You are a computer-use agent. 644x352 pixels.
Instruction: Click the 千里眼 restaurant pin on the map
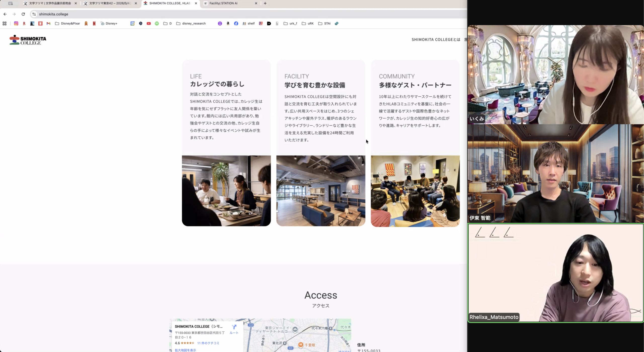301,345
